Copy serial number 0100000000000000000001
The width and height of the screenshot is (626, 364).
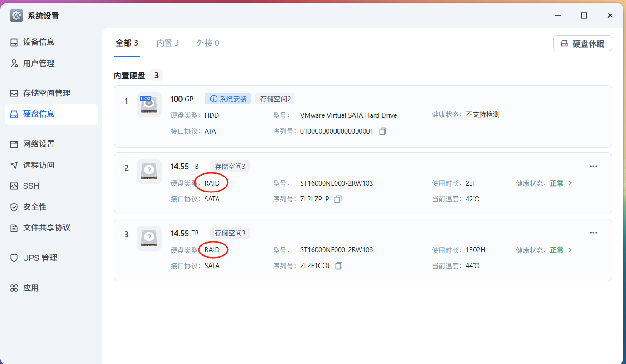click(383, 131)
